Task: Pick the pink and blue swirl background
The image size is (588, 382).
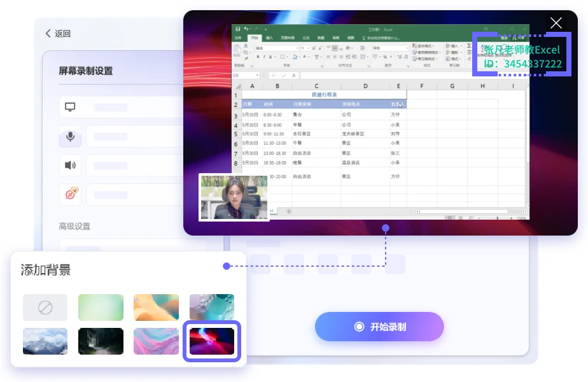Action: coord(156,341)
